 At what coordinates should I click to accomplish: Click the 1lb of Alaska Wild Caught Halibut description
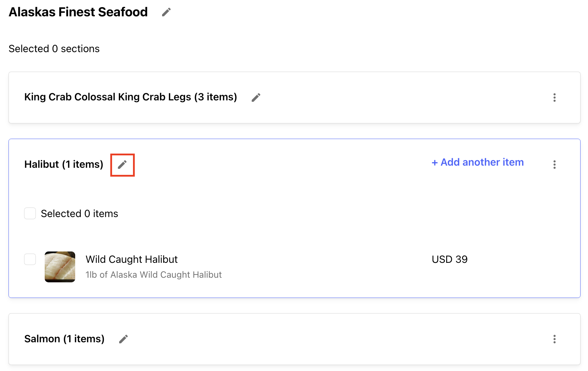click(154, 275)
